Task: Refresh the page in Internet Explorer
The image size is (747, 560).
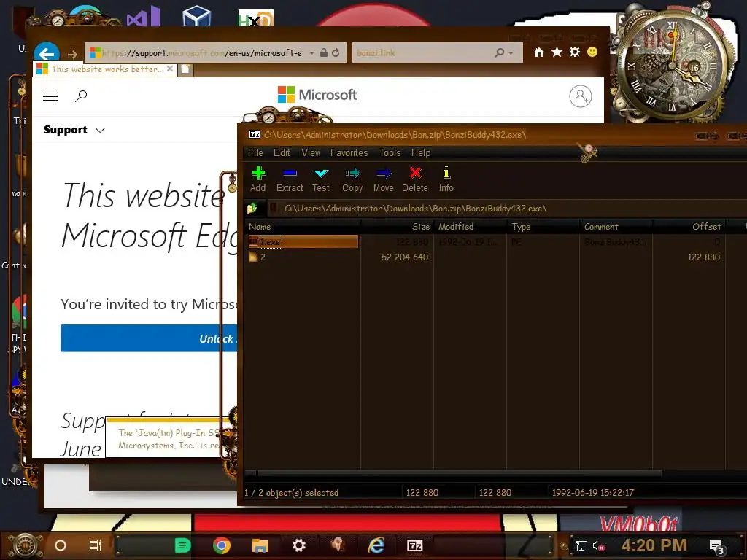Action: [x=336, y=52]
